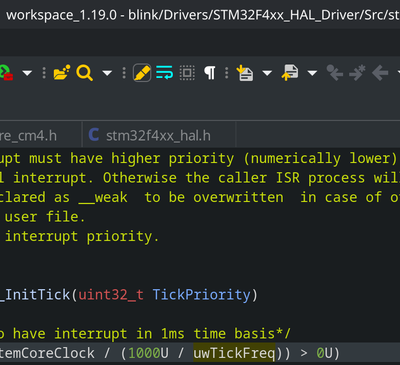Click TickPriority parameter in function signature
Viewport: 400px width, 365px height.
(201, 295)
